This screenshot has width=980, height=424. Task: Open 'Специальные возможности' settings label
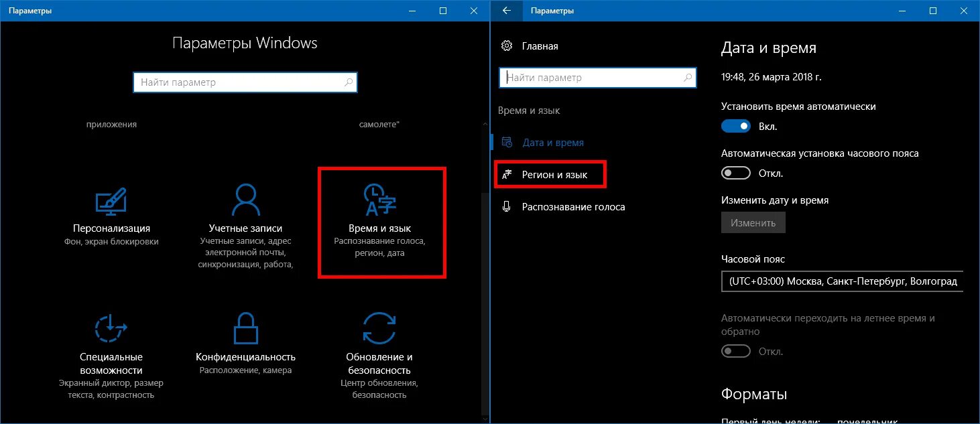(x=111, y=364)
